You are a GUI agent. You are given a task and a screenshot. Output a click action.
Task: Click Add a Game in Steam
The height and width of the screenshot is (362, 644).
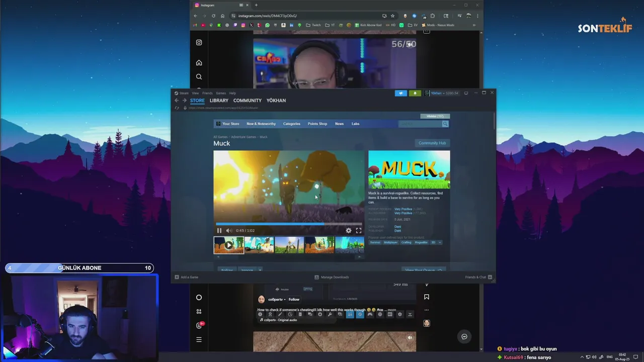tap(186, 277)
